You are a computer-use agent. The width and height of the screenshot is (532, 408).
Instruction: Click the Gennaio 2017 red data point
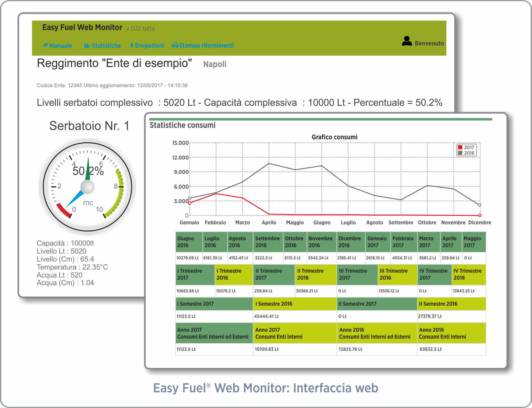(x=190, y=203)
